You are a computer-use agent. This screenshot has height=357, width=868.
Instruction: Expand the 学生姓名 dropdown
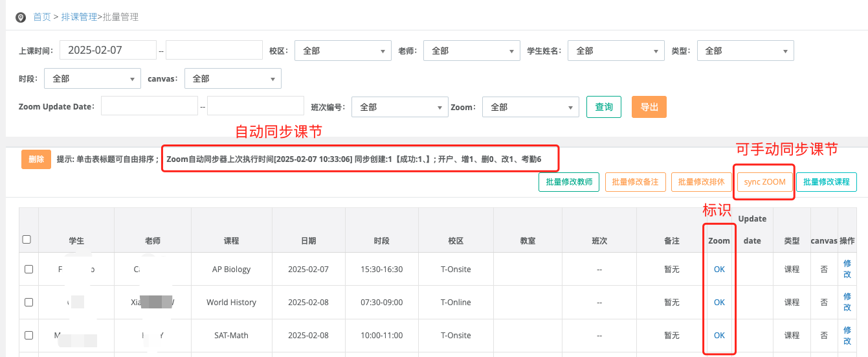(616, 51)
